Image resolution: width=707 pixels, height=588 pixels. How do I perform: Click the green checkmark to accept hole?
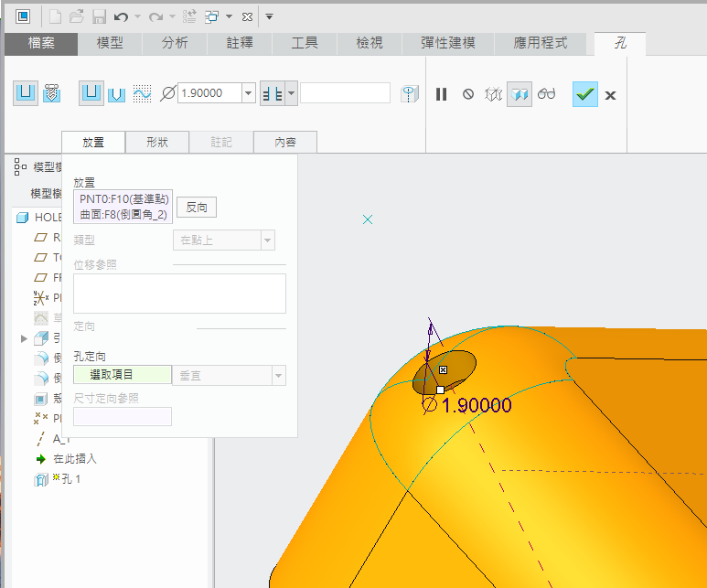(x=584, y=94)
